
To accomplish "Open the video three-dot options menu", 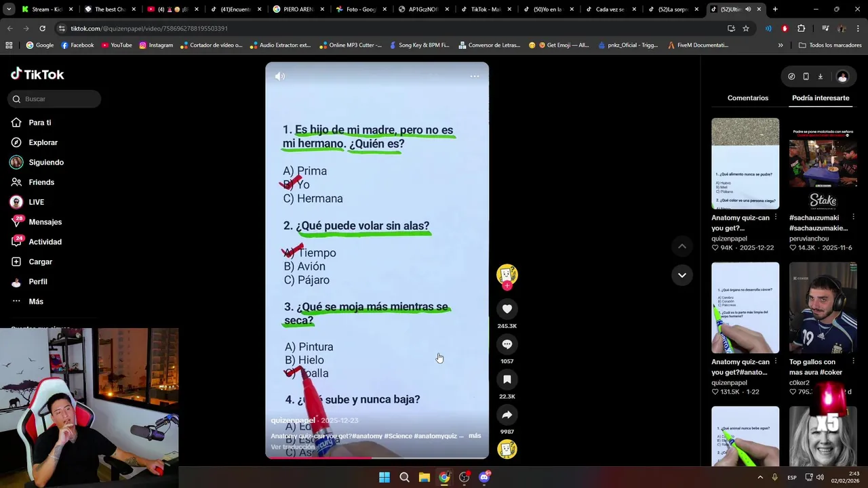I will (475, 76).
